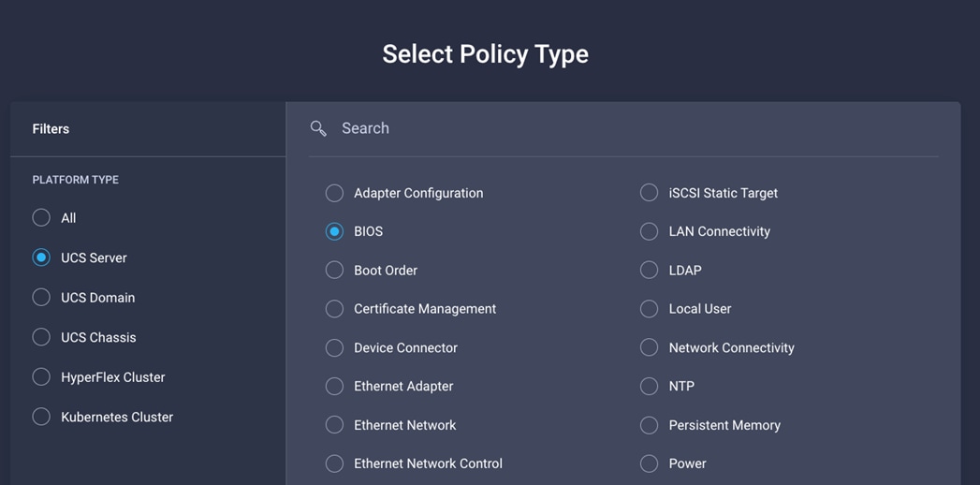Choose Kubernetes Cluster platform filter

(x=41, y=417)
